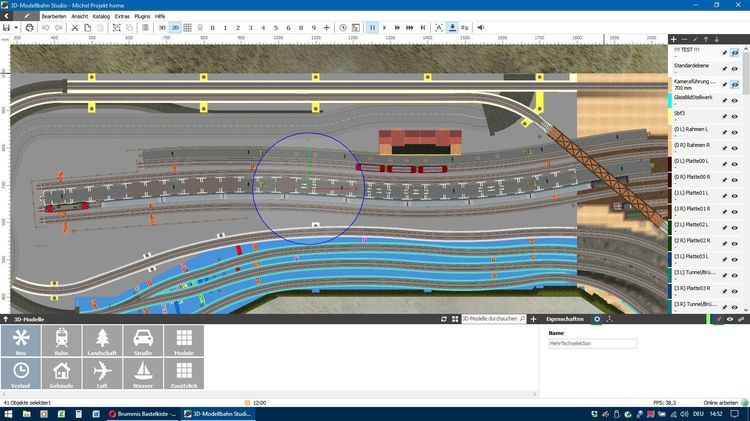
Task: Open the save options dropdown arrow
Action: point(16,28)
